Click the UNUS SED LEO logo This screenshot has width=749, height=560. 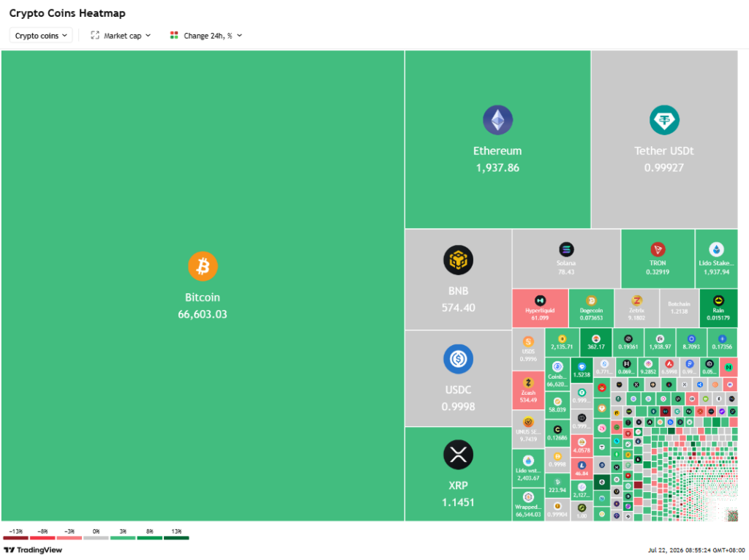[528, 422]
